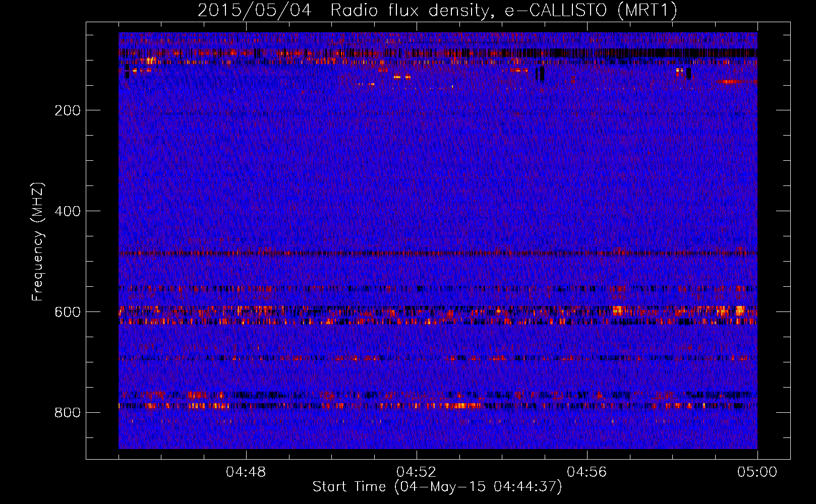816x504 pixels.
Task: Click the 600 frequency tick label
Action: pos(68,312)
